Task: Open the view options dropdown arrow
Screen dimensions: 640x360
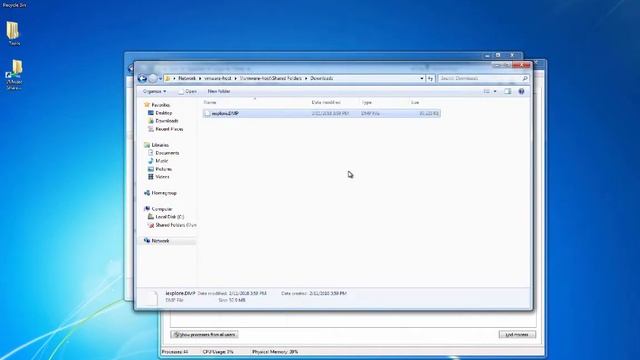Action: [x=495, y=91]
